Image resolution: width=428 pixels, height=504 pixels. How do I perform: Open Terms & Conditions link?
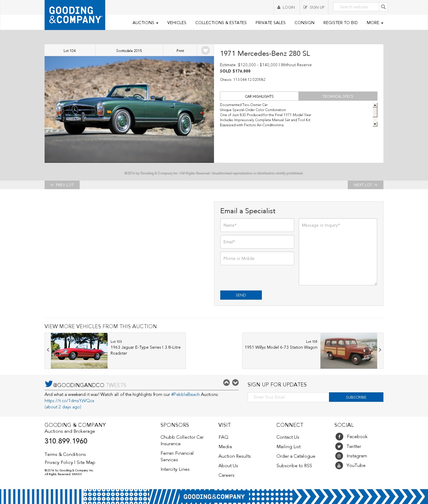[x=65, y=454]
